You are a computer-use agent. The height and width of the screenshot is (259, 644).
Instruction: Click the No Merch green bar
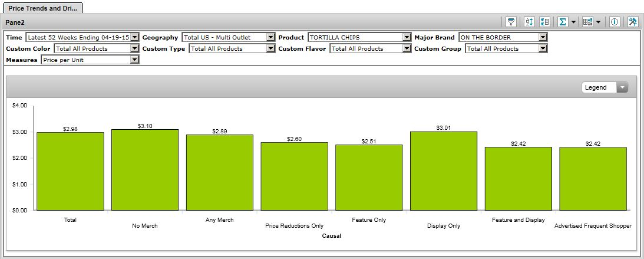click(145, 170)
